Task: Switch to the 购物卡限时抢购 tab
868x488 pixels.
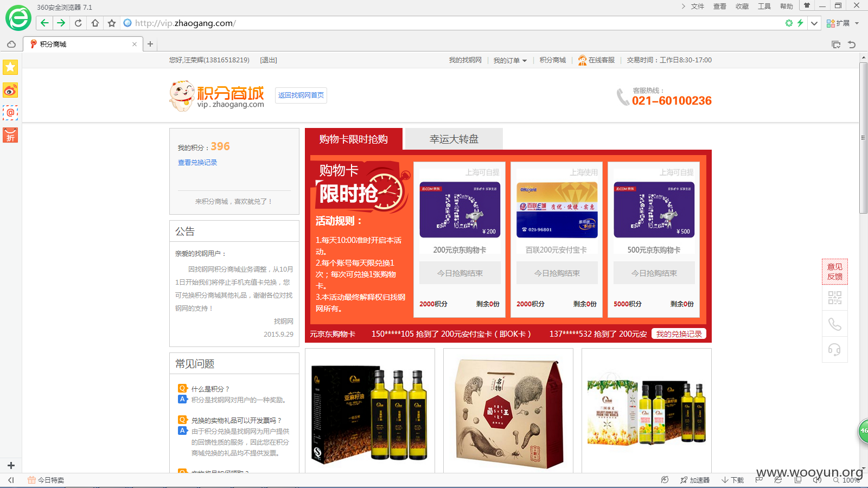Action: click(x=354, y=139)
